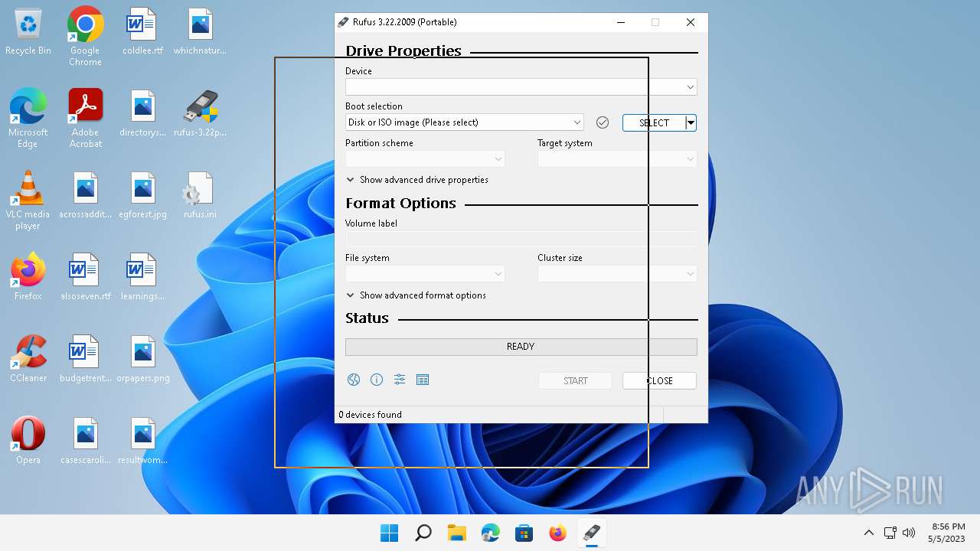Screen dimensions: 980x551
Task: Click the Rufus taskbar icon
Action: point(591,533)
